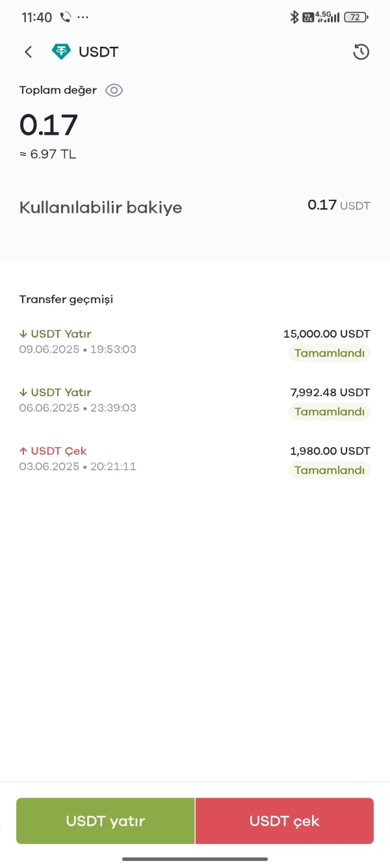Screen dimensions: 390x868
Task: Tap the bottom home gesture bar
Action: point(195,859)
